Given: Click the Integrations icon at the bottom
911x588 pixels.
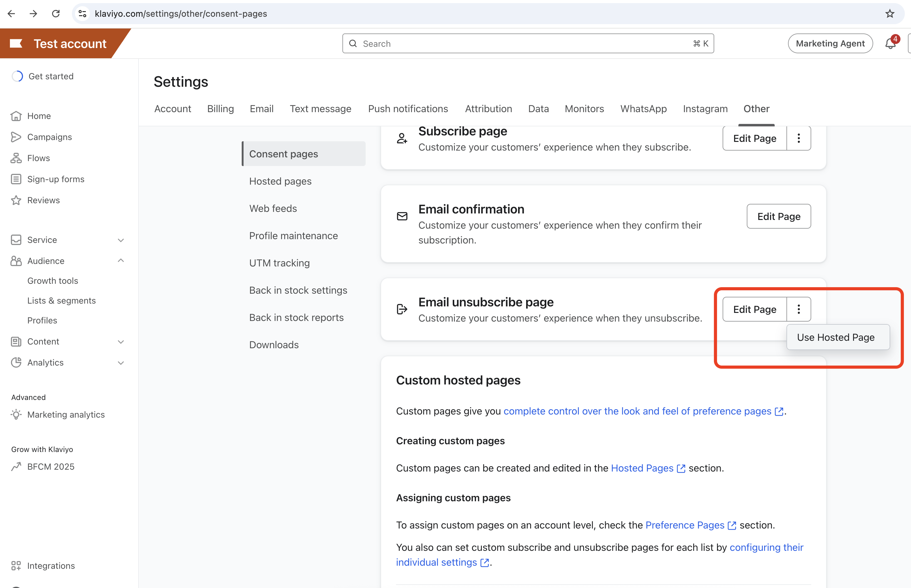Looking at the screenshot, I should coord(16,565).
